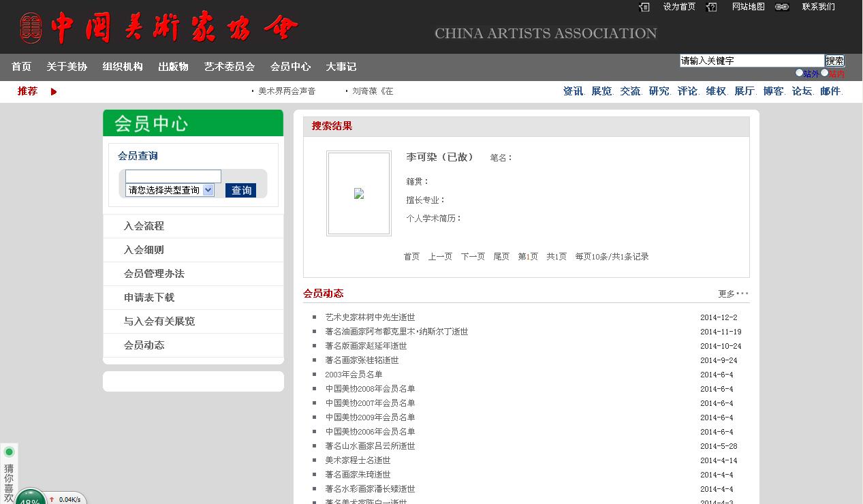Open 入会流程 in the sidebar
The height and width of the screenshot is (504, 863).
click(144, 226)
